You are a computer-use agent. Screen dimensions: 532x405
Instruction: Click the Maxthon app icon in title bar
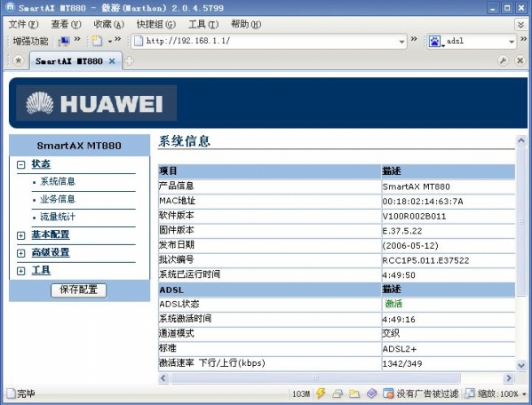coord(10,7)
